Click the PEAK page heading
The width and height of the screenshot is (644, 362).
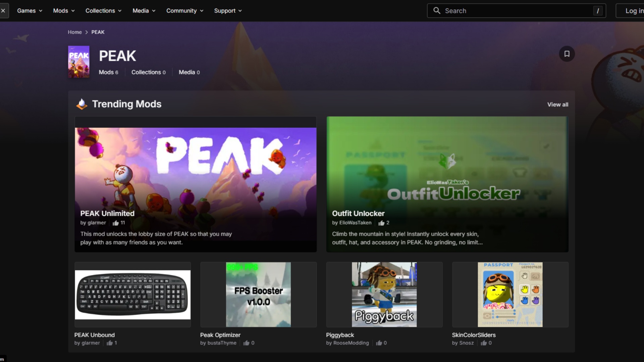117,56
